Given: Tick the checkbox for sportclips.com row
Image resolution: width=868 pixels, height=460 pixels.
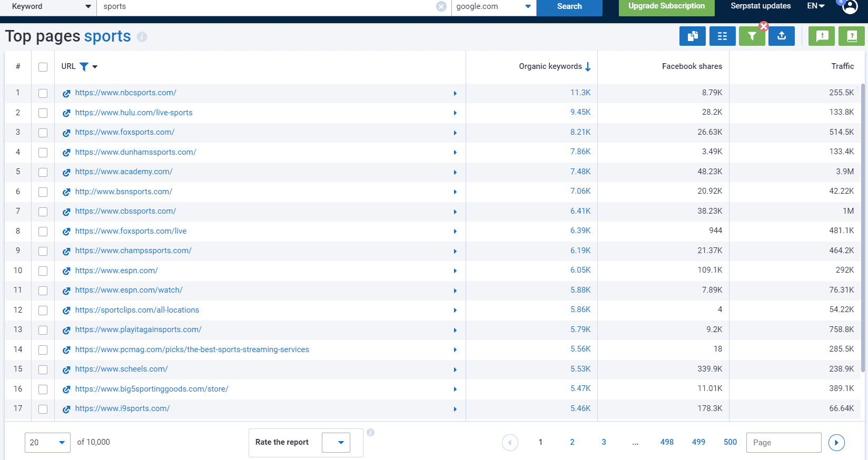Looking at the screenshot, I should click(x=43, y=311).
